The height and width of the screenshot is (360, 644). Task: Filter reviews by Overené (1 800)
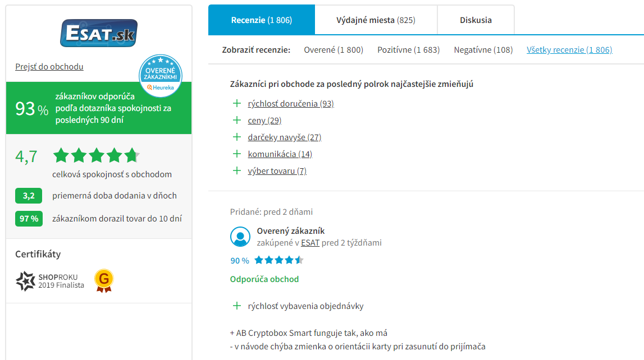tap(334, 50)
